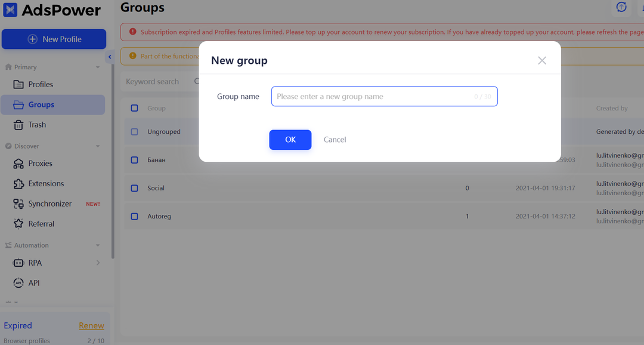Expand the RPA submenu arrow
Viewport: 644px width, 345px height.
tap(98, 263)
